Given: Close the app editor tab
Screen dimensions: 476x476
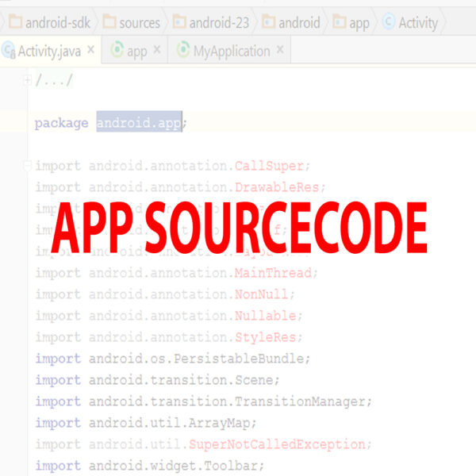Looking at the screenshot, I should (157, 51).
